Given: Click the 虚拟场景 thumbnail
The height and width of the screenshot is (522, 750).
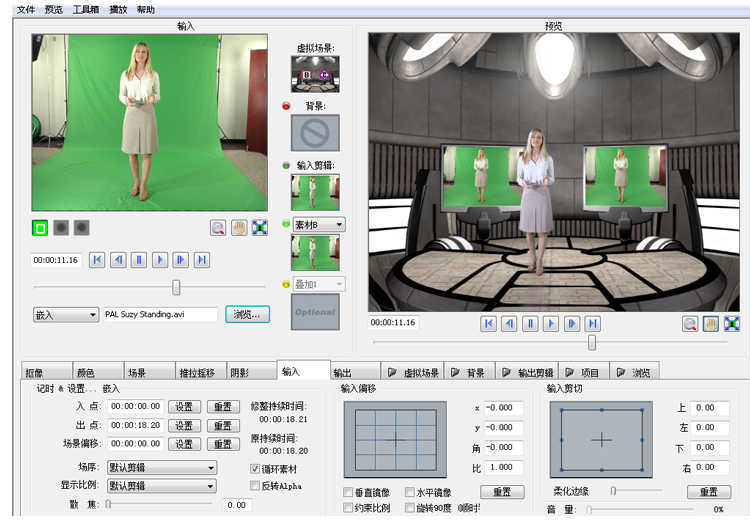Looking at the screenshot, I should 315,74.
